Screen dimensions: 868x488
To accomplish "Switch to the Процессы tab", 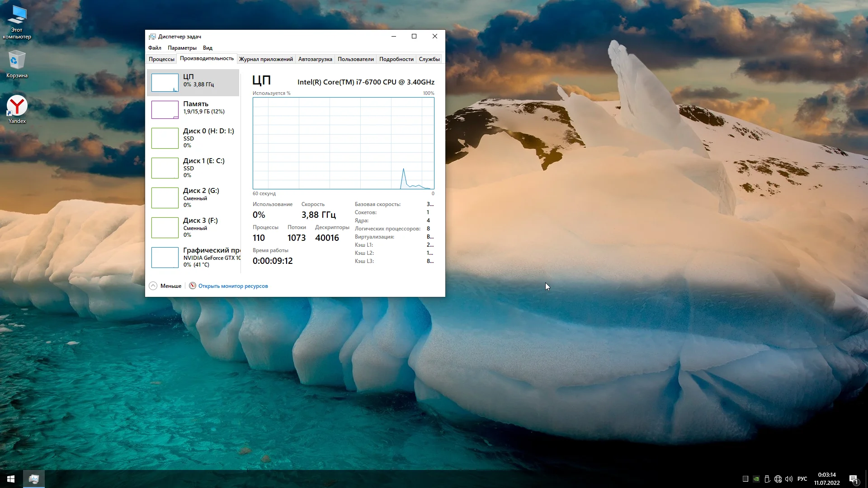I will click(x=161, y=59).
